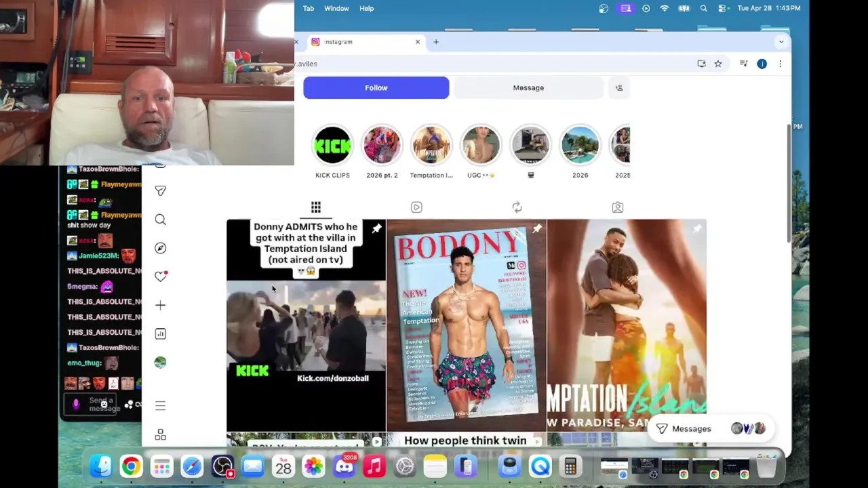Open Calculator from the Dock
The height and width of the screenshot is (488, 868).
coord(570,466)
